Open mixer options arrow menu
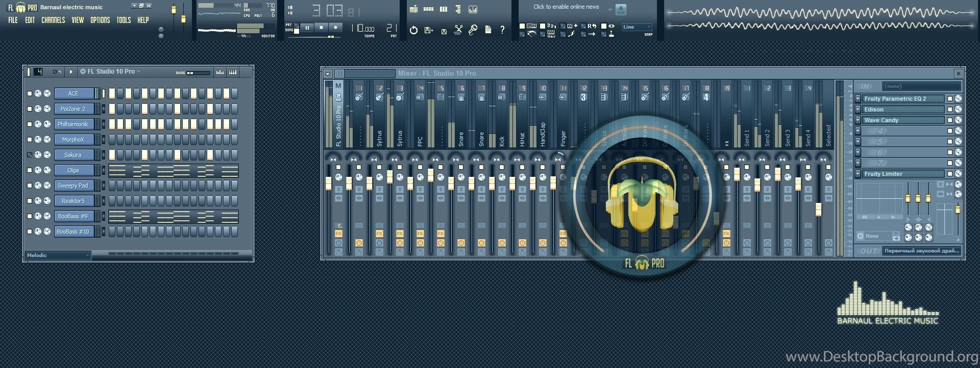Viewport: 980px width, 368px height. click(x=328, y=74)
